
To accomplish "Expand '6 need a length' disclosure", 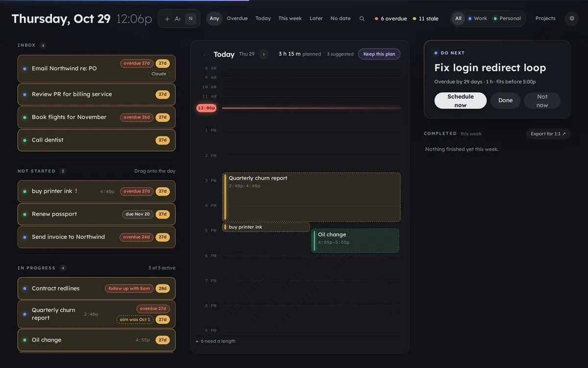I will [x=216, y=341].
